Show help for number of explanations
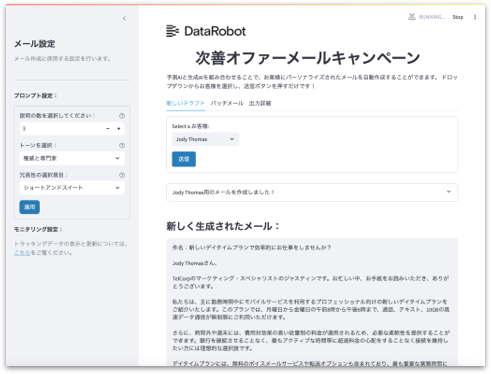Viewport: 491px width, 374px height. [x=122, y=116]
